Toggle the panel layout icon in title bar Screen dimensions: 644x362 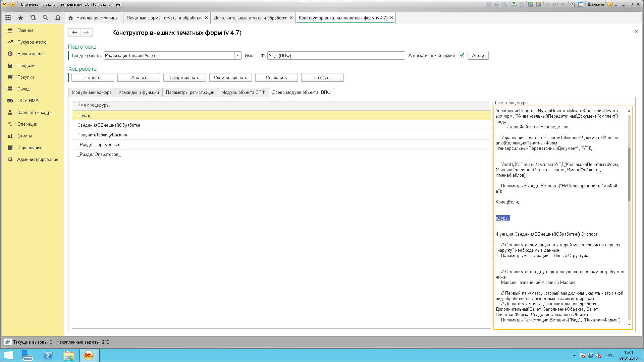(x=581, y=4)
